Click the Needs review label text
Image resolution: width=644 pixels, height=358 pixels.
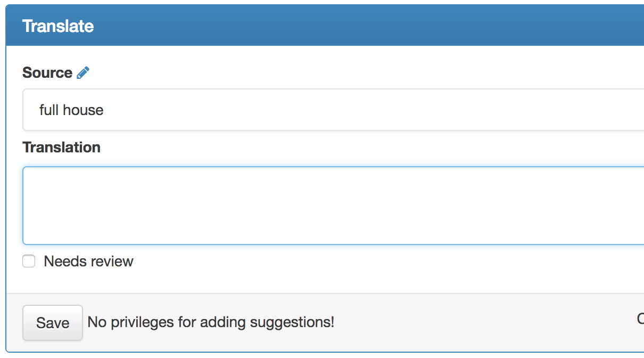pos(88,262)
